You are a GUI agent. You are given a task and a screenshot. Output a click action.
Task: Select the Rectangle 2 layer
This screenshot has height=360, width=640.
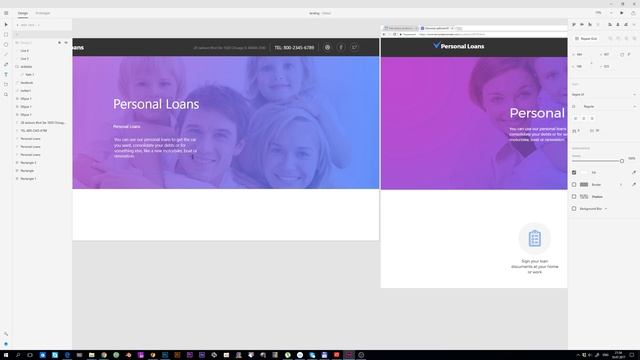pyautogui.click(x=28, y=162)
